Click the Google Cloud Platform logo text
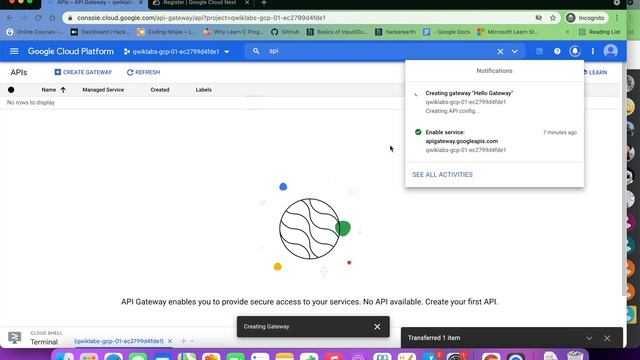This screenshot has height=360, width=640. [71, 51]
